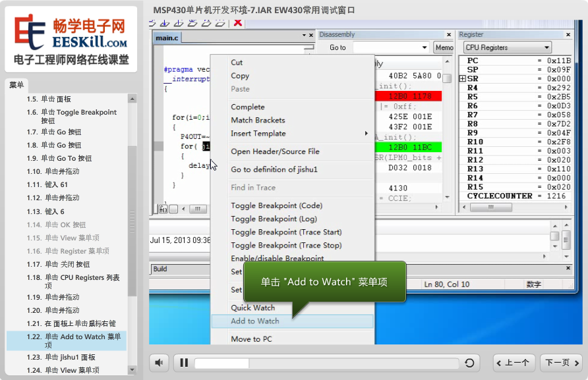This screenshot has width=588, height=380.
Task: Select Toggle Breakpoint (Trace Stop)
Action: point(286,246)
